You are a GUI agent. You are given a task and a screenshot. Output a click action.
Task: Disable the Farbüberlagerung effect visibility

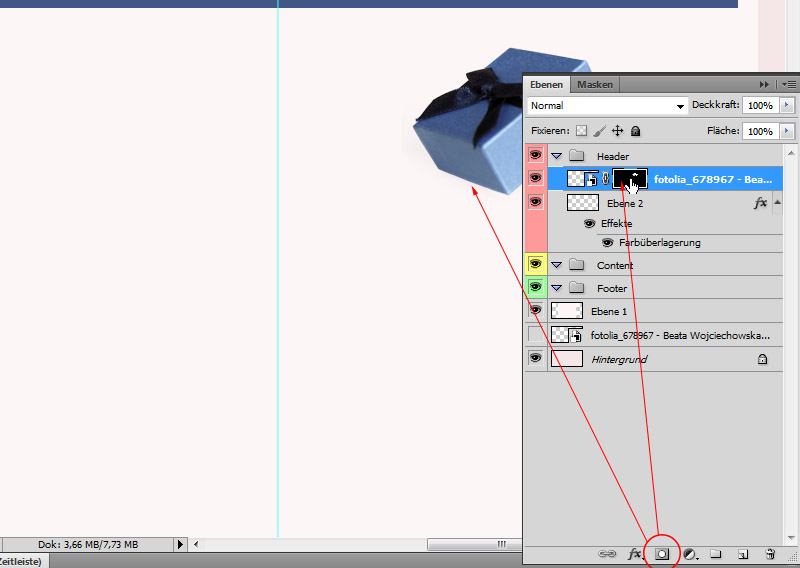point(607,242)
